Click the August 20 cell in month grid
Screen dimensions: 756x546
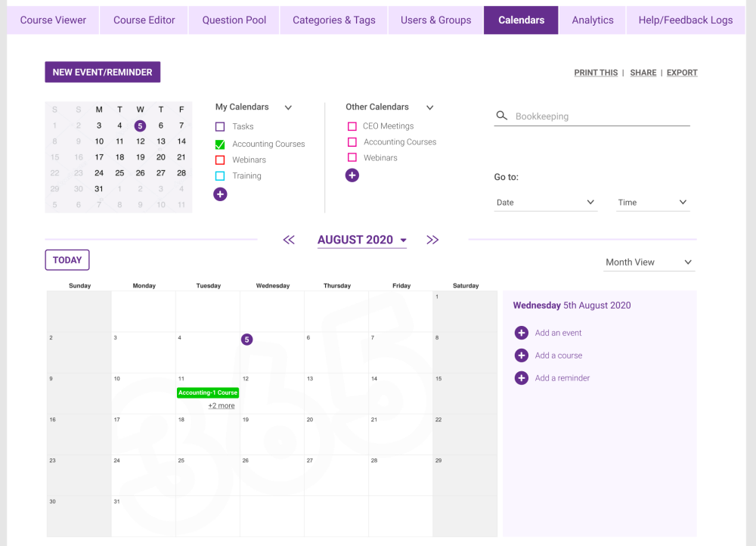(x=336, y=435)
